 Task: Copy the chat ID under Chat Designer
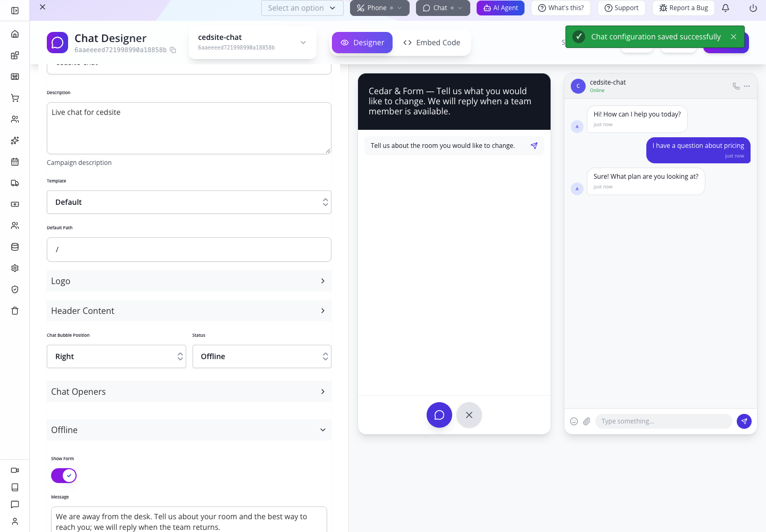[173, 50]
